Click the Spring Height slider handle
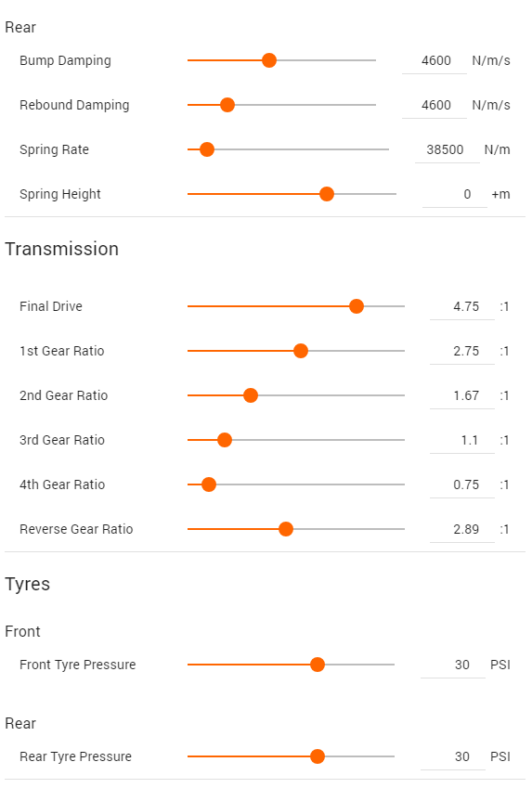Image resolution: width=532 pixels, height=788 pixels. coord(327,194)
